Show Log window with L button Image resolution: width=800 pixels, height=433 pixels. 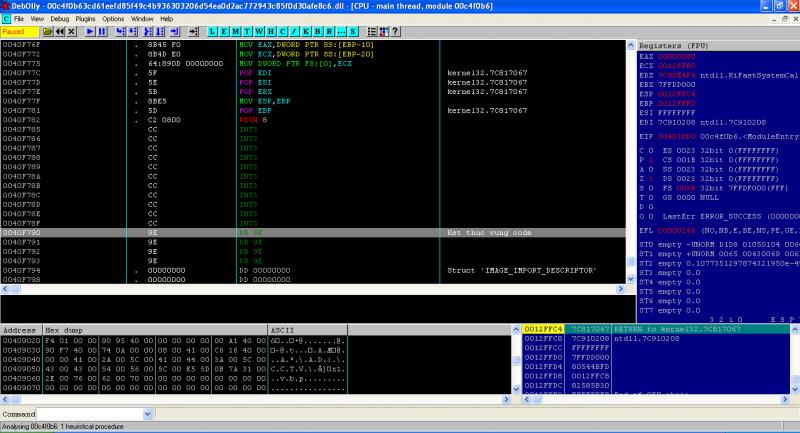[x=212, y=32]
